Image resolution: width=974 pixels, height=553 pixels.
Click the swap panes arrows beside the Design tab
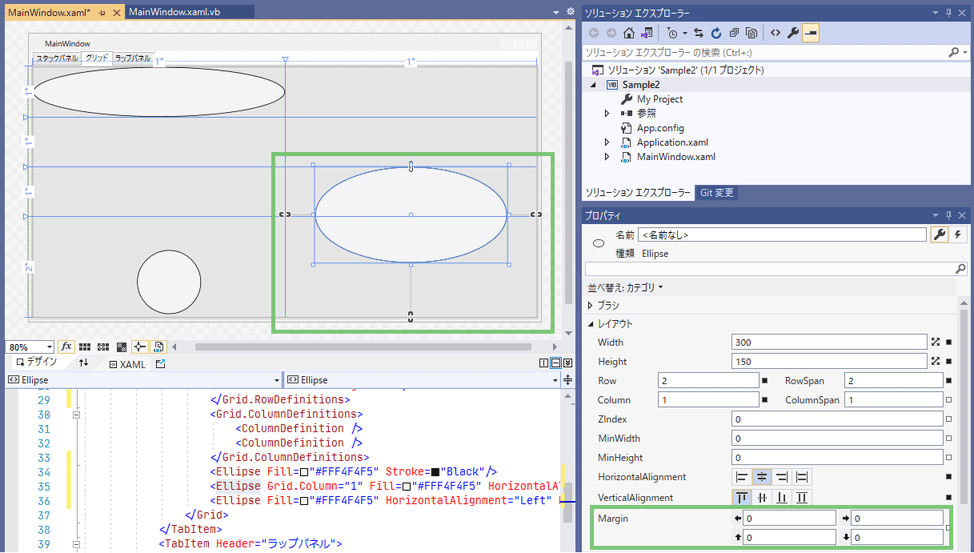[84, 364]
